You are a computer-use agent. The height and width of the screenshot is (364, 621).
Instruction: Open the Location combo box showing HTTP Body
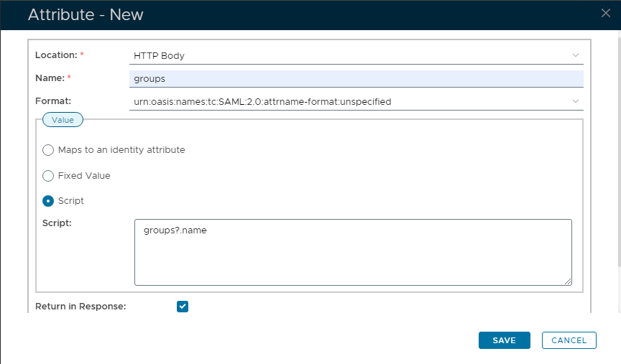pyautogui.click(x=352, y=55)
